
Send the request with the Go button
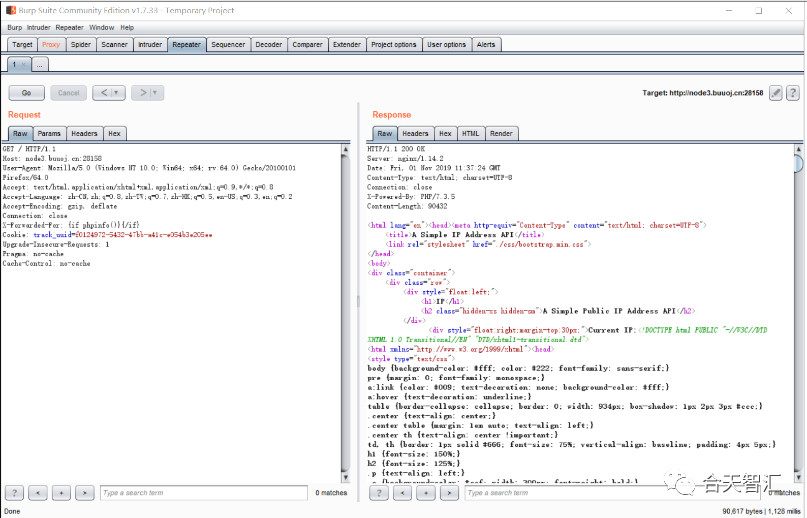point(26,93)
